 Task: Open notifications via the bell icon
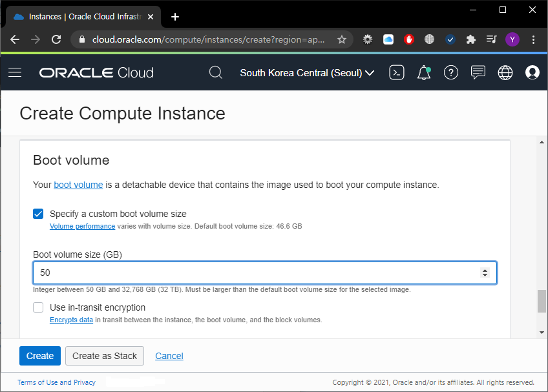[x=424, y=72]
